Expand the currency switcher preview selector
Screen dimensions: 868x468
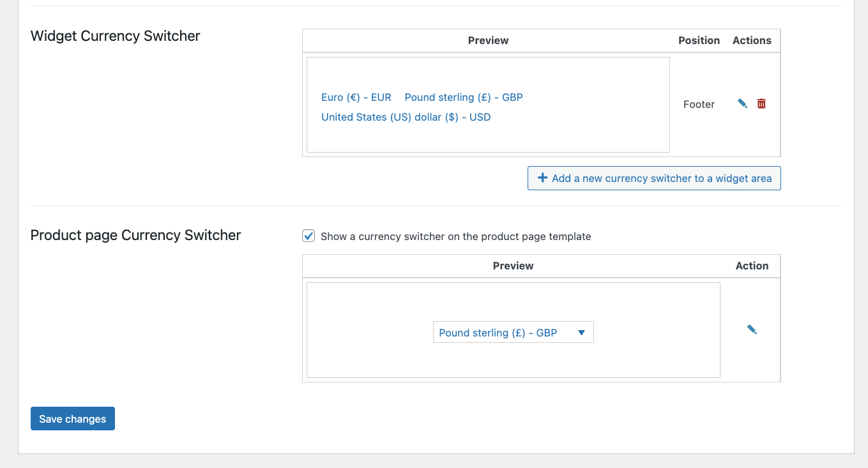point(513,332)
